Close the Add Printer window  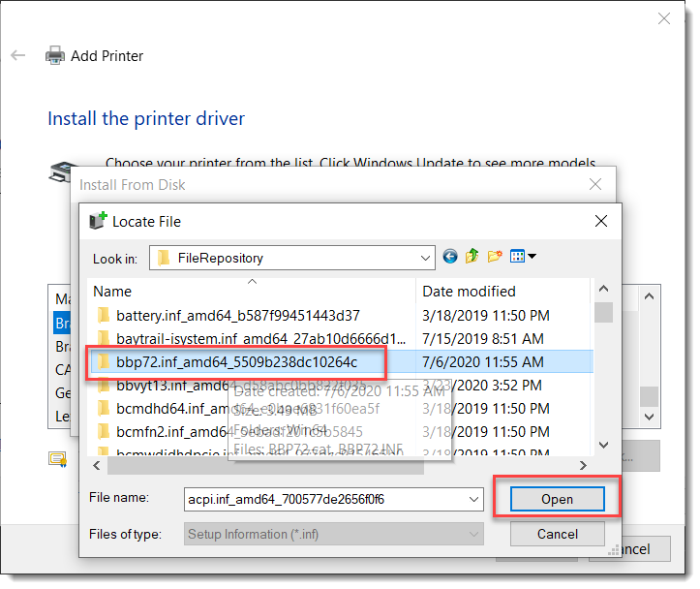pyautogui.click(x=664, y=18)
